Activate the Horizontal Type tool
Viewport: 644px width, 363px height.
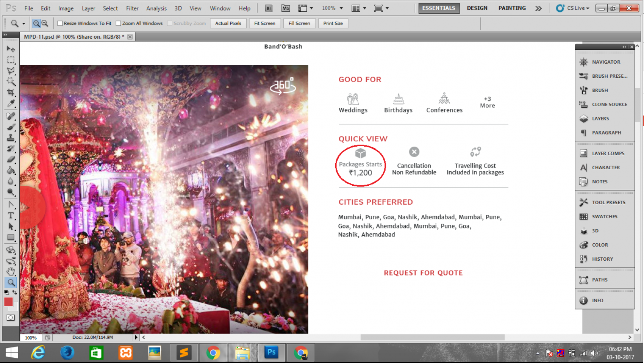click(11, 216)
